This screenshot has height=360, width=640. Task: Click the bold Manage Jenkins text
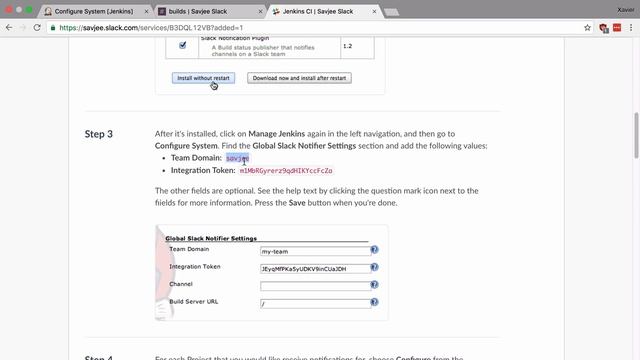[277, 133]
